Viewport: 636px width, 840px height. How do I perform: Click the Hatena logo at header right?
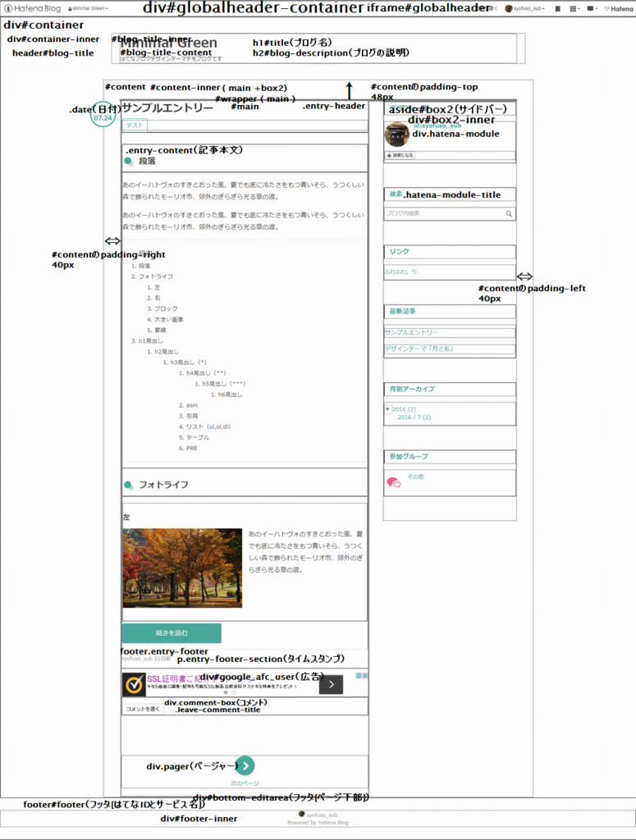click(618, 8)
